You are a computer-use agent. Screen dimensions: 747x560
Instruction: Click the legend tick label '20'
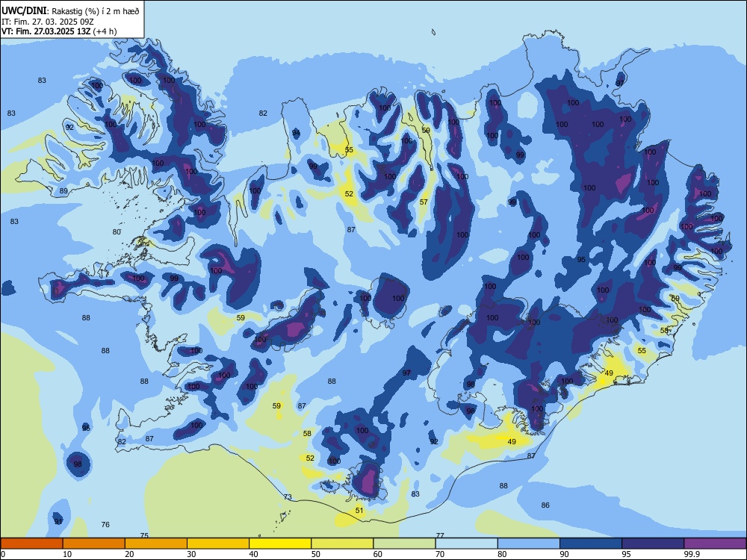click(x=129, y=554)
